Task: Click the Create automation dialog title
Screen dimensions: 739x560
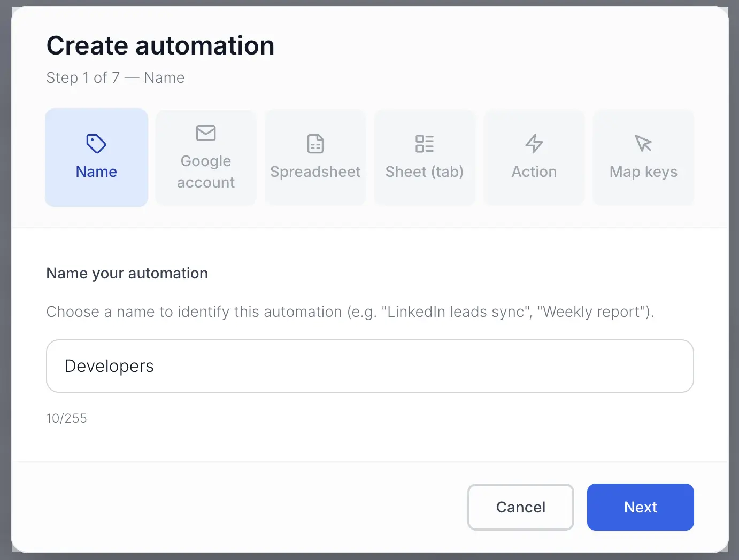Action: point(160,45)
